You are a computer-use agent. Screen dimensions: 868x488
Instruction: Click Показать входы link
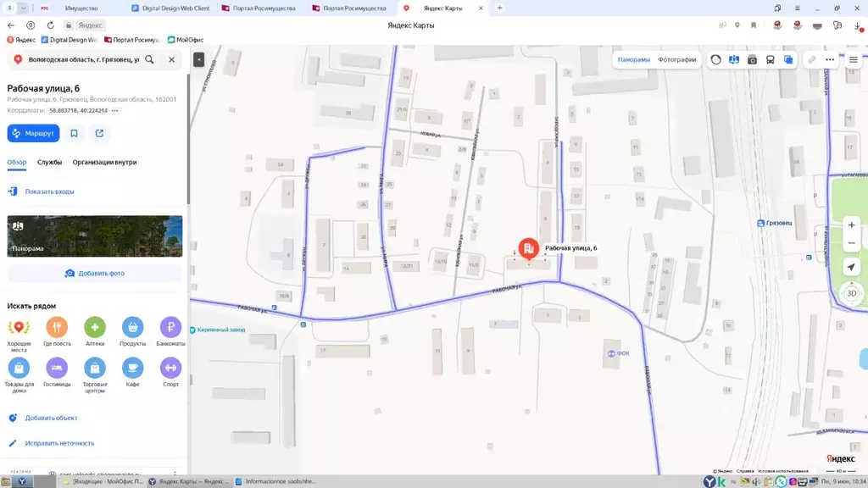49,191
